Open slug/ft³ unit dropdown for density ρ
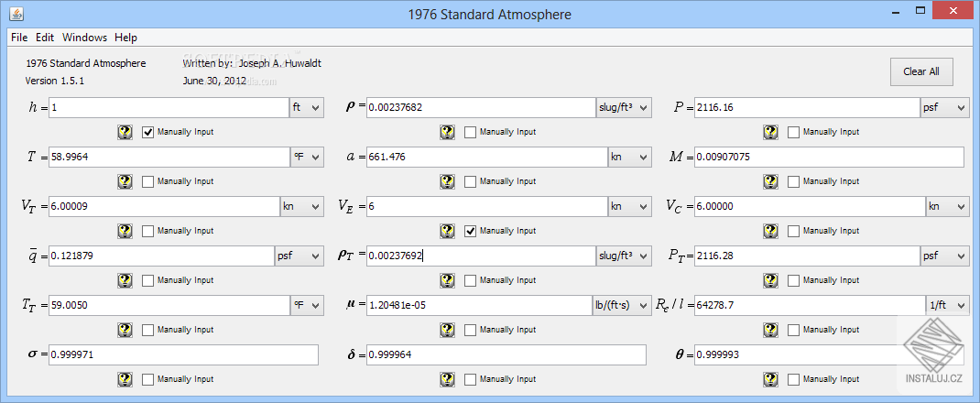 tap(624, 107)
